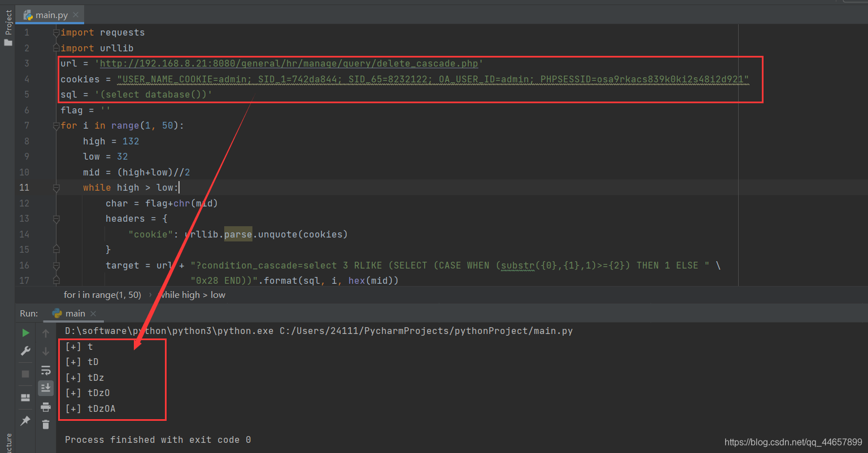Image resolution: width=868 pixels, height=453 pixels.
Task: Toggle scroll to end of output
Action: (46, 388)
